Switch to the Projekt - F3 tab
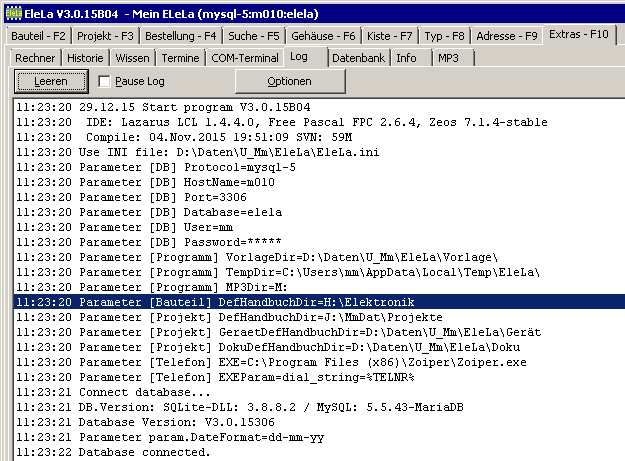This screenshot has height=461, width=625. pyautogui.click(x=105, y=36)
